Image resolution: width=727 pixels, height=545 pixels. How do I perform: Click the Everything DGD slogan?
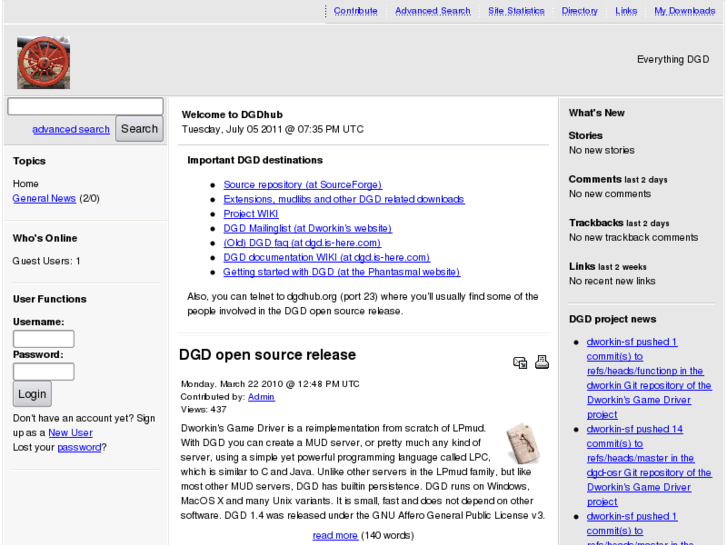tap(673, 59)
